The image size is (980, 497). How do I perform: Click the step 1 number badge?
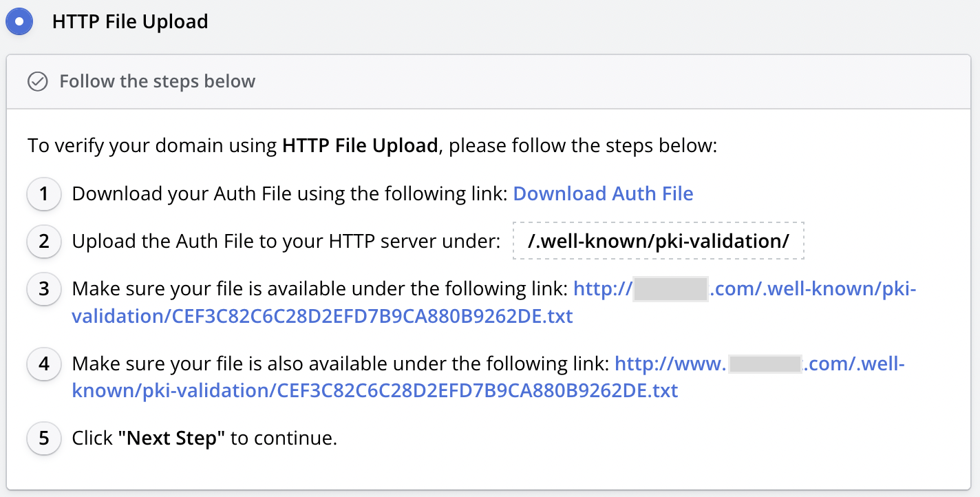click(x=44, y=194)
